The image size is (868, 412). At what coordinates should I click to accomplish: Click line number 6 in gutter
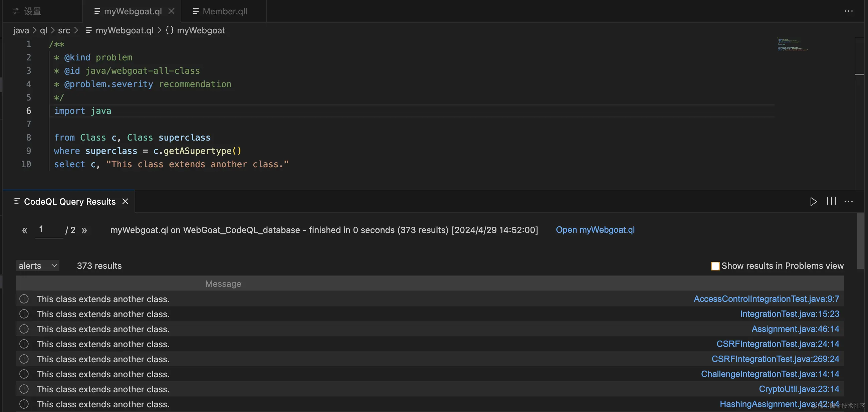29,111
